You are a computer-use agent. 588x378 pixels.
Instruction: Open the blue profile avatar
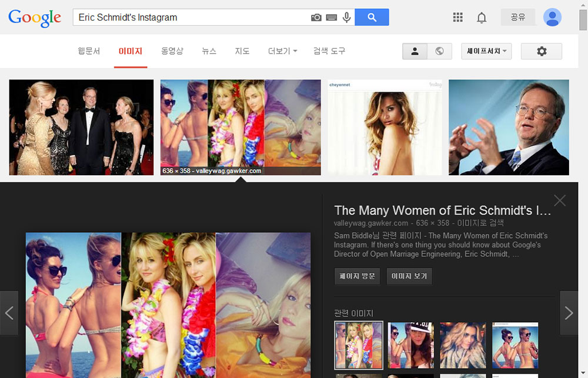click(552, 17)
